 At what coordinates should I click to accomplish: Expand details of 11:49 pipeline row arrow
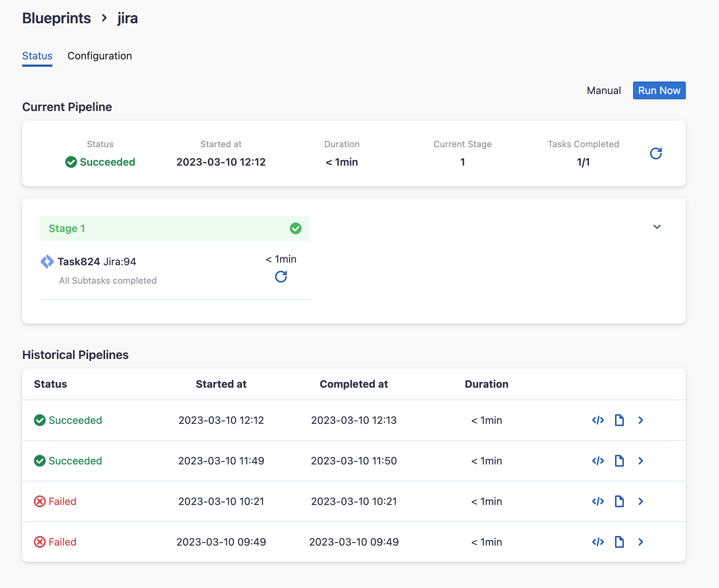[x=640, y=461]
